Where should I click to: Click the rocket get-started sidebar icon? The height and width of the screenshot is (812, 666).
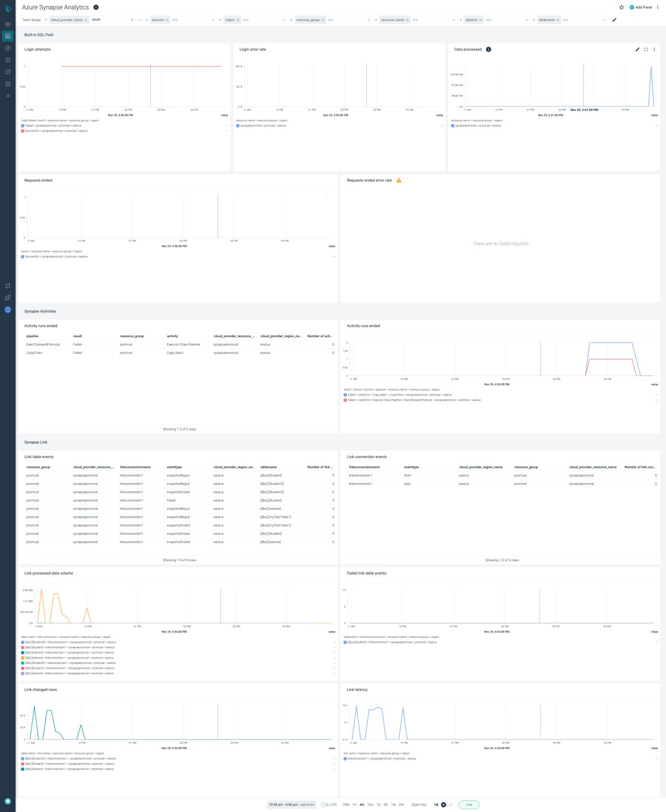[8, 298]
